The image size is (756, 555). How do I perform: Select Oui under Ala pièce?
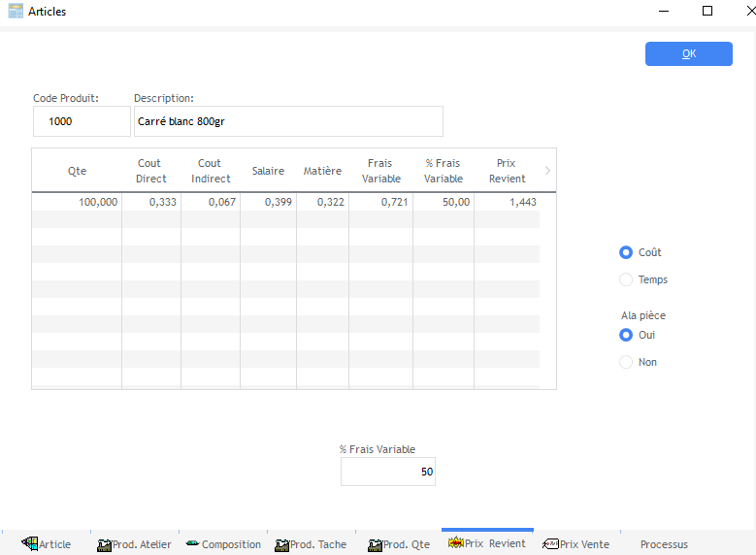click(x=626, y=335)
